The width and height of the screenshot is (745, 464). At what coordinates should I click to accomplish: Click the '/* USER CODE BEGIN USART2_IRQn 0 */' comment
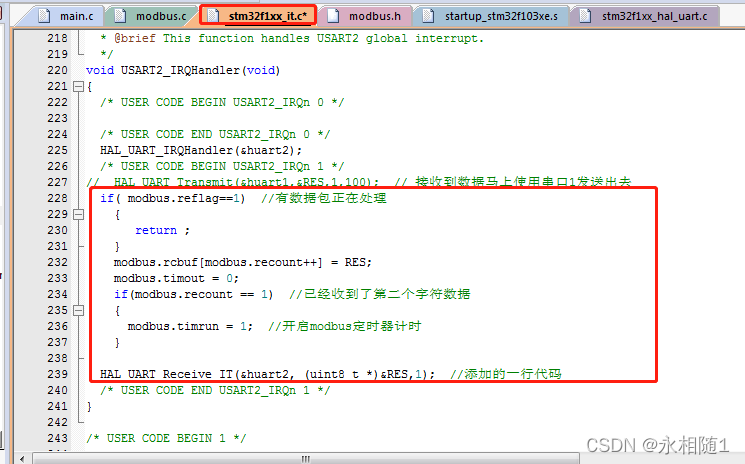pos(222,103)
